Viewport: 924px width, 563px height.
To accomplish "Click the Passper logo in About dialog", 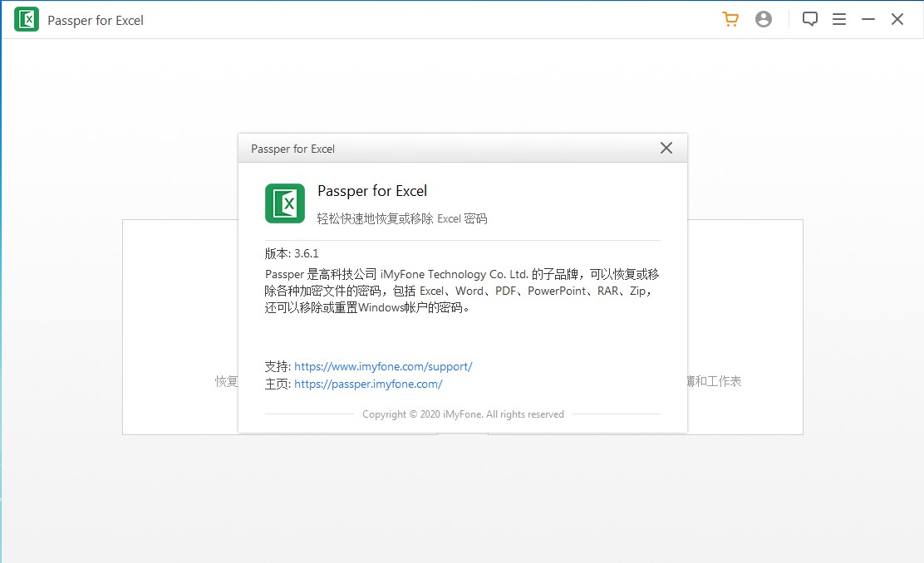I will 285,203.
